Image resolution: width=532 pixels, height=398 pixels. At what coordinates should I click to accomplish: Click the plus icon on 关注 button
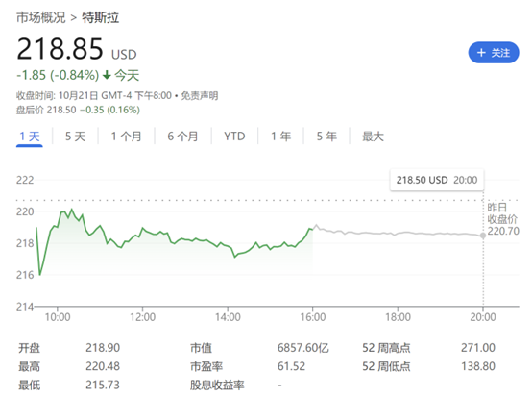[481, 53]
